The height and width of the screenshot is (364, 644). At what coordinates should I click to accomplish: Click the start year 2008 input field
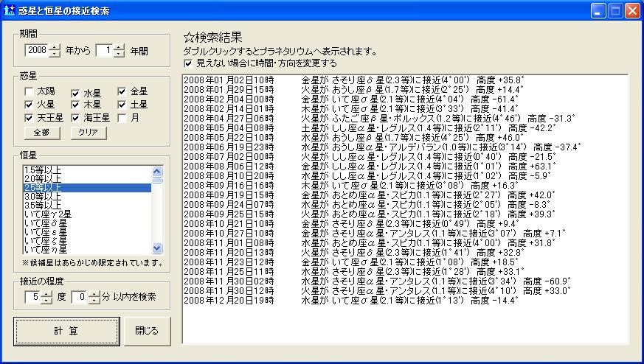pyautogui.click(x=36, y=50)
